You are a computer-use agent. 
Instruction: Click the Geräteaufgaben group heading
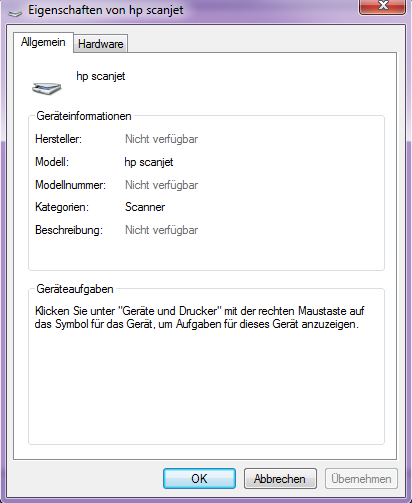pos(75,289)
